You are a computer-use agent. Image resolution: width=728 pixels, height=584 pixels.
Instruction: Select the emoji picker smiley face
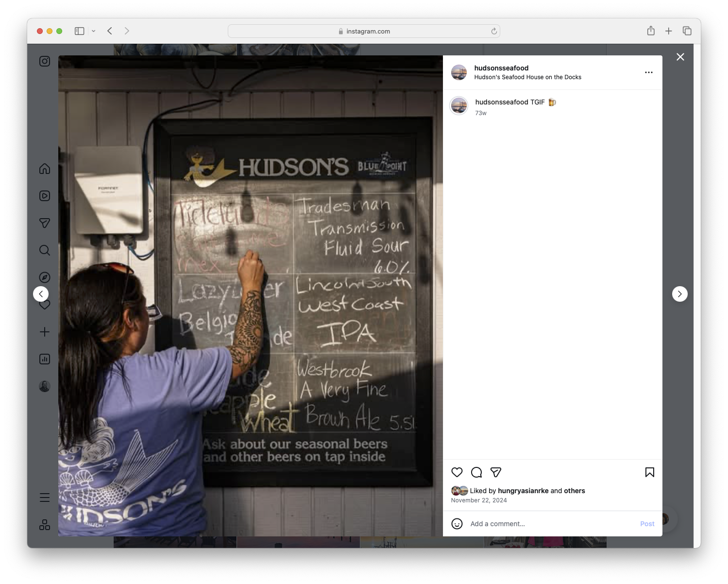[457, 524]
